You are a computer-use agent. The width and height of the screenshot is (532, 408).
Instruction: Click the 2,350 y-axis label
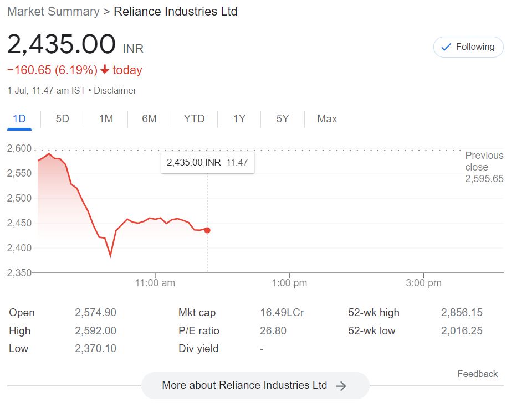[x=19, y=273]
